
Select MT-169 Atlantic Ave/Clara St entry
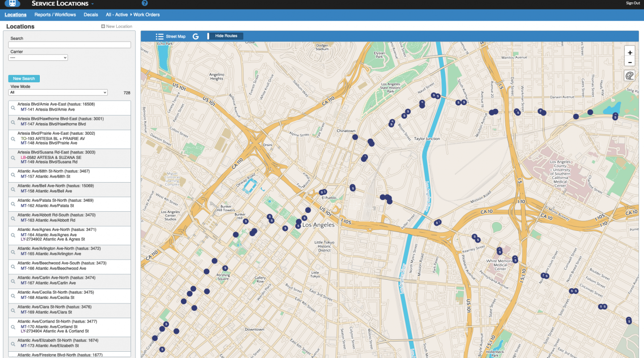click(46, 312)
